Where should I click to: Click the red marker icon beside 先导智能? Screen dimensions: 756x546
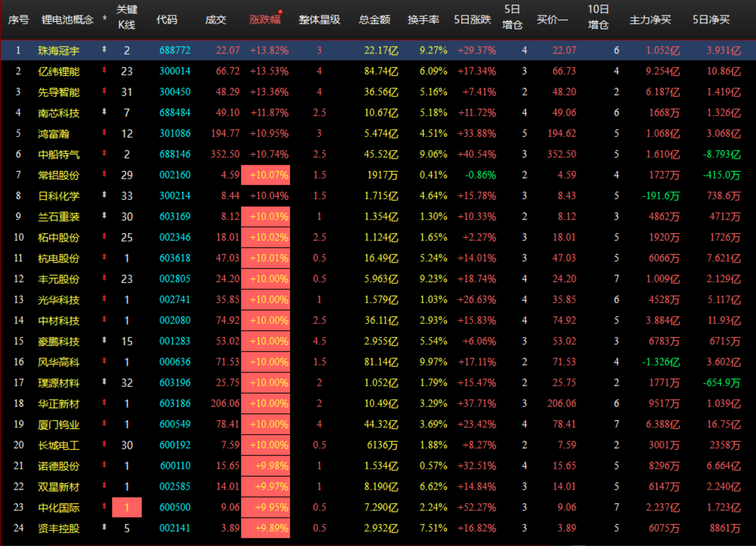point(105,91)
